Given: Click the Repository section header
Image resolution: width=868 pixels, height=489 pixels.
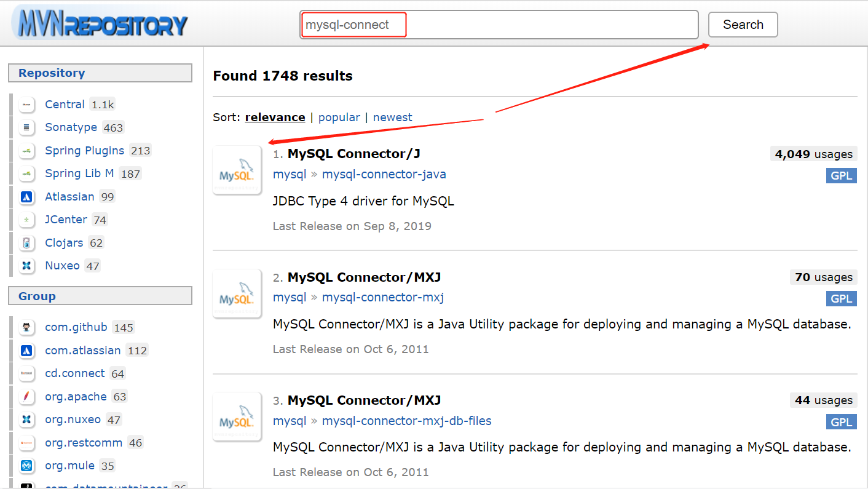Looking at the screenshot, I should pyautogui.click(x=100, y=73).
